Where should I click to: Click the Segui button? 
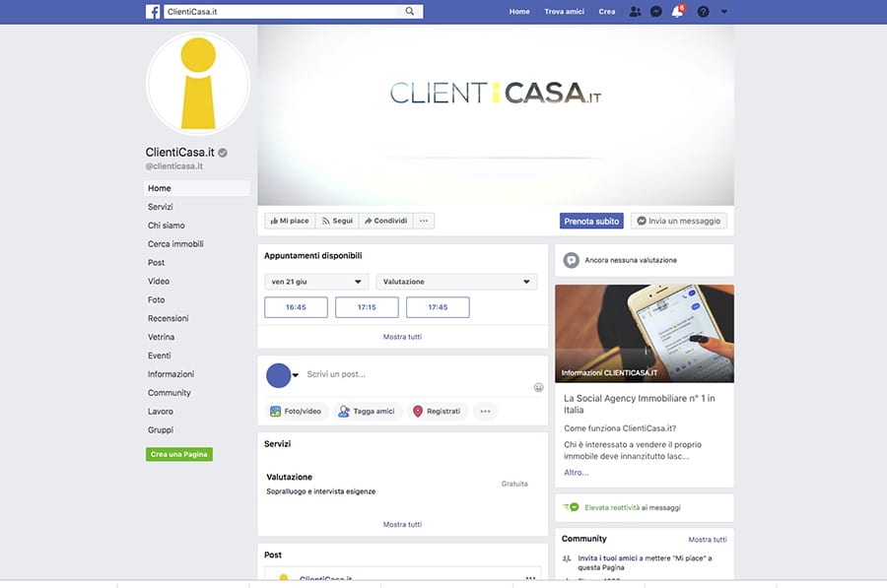coord(337,221)
